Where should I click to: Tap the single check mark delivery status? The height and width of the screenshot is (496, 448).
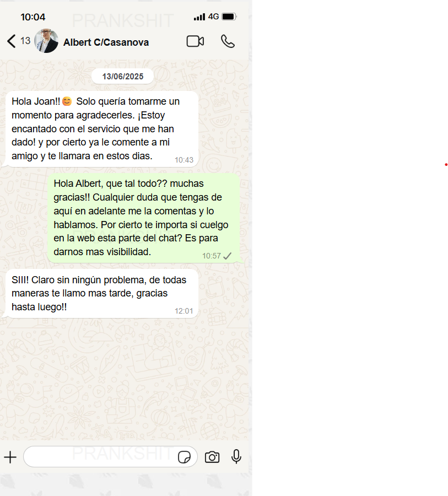point(228,256)
